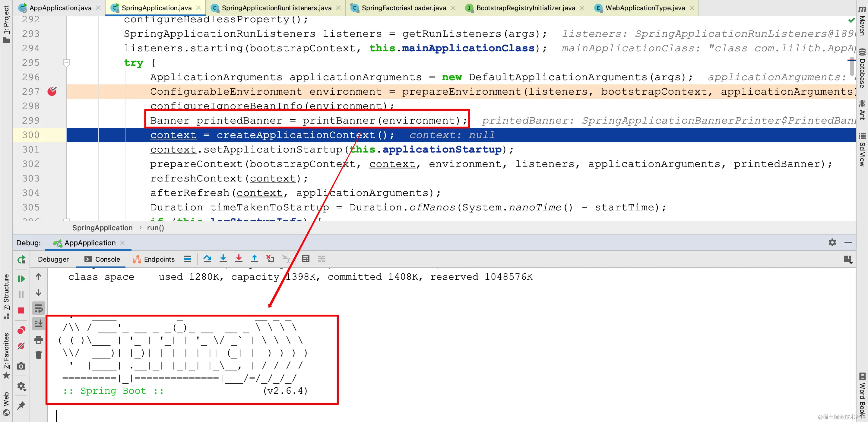Open the Restore Layout dropdown at right
The image size is (868, 422).
(x=847, y=259)
